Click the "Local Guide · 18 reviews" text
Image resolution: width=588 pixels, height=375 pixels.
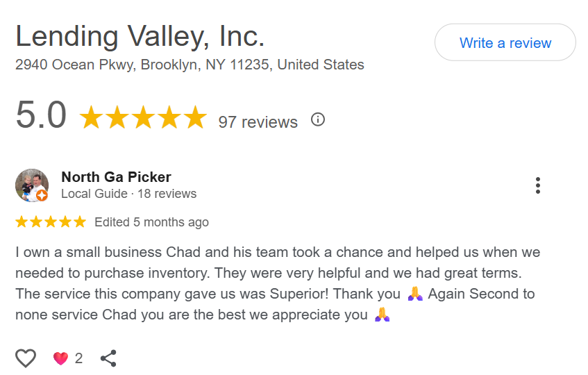tap(128, 194)
